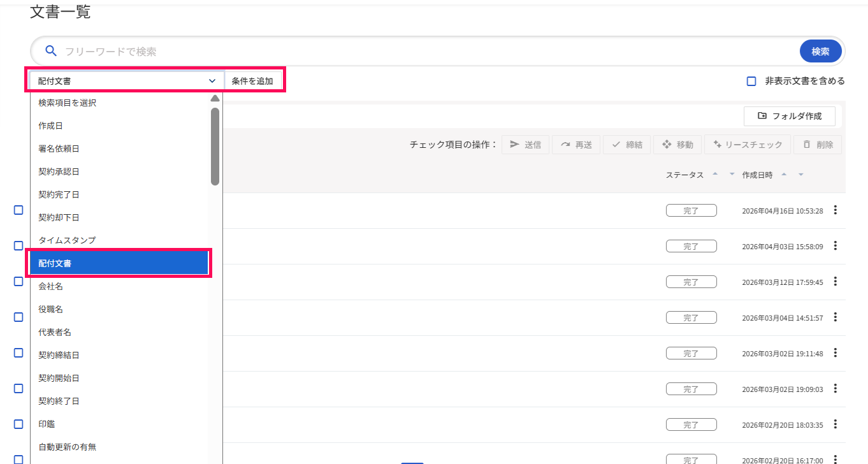This screenshot has width=868, height=464.
Task: Sort 作成日時 column descending arrow
Action: click(x=800, y=175)
